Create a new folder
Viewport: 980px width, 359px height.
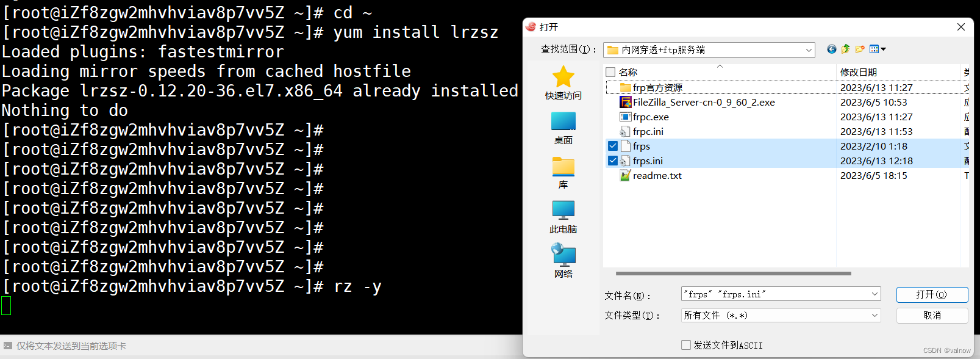[x=860, y=49]
